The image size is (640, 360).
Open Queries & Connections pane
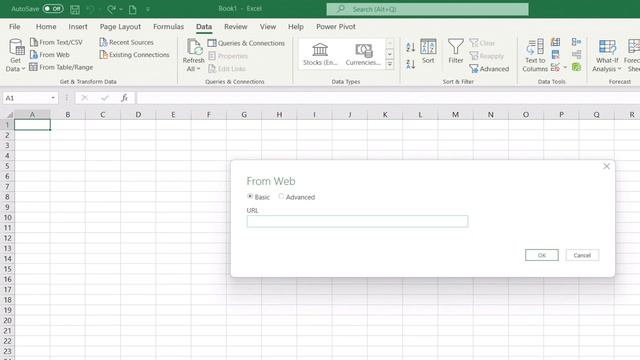246,43
